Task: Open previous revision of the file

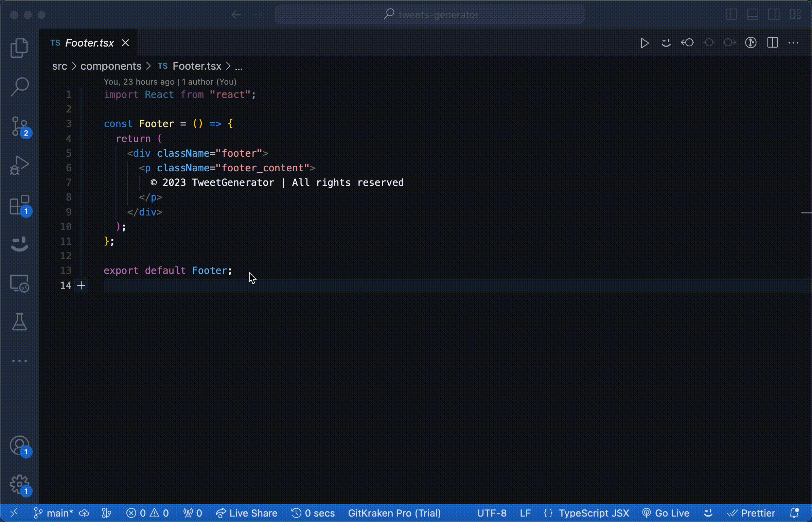Action: [x=687, y=43]
